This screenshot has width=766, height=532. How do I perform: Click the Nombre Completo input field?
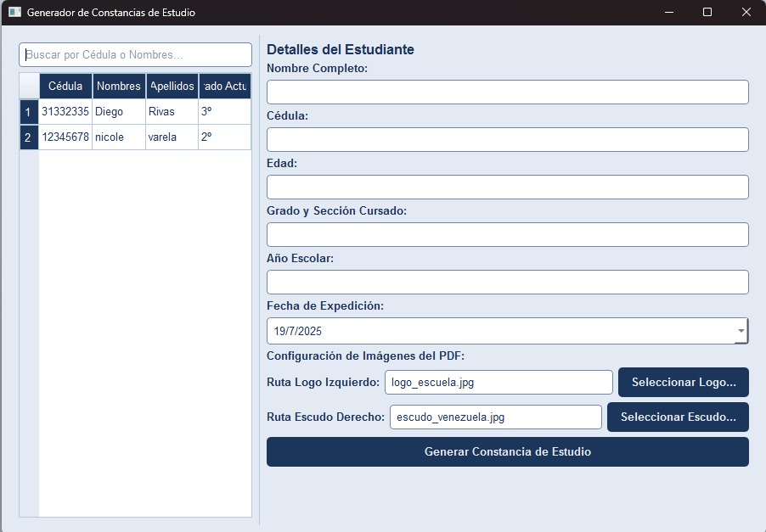[x=507, y=92]
